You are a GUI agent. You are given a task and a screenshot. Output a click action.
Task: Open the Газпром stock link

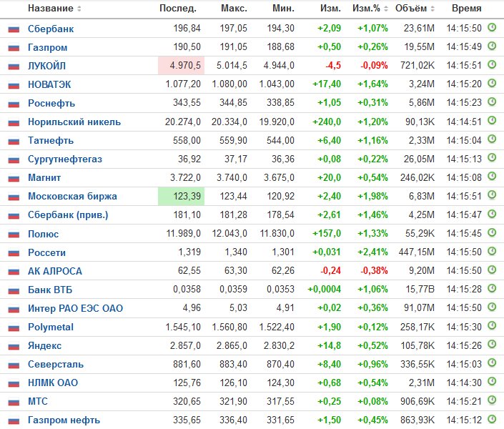click(48, 48)
